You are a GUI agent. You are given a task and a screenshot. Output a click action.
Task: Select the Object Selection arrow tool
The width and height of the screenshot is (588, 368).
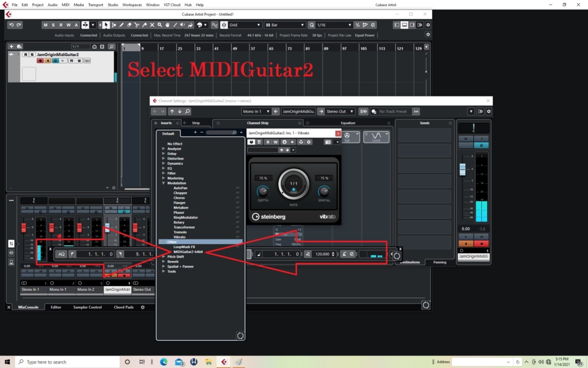tap(106, 25)
